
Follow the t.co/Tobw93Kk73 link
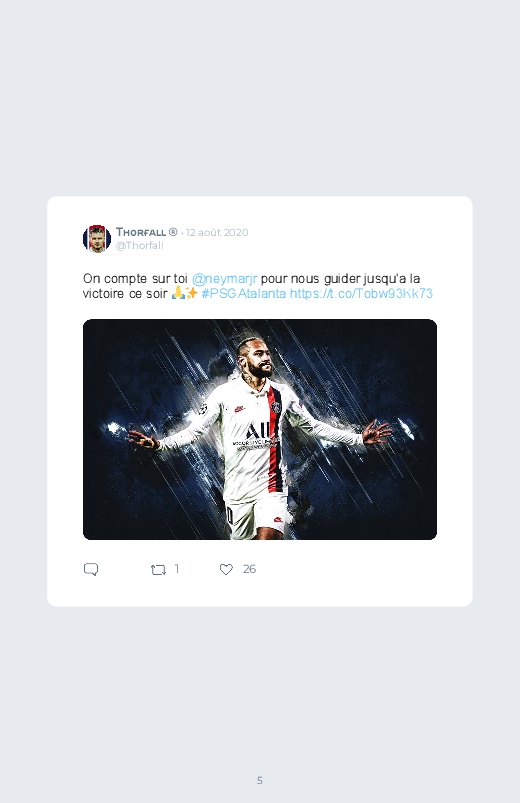[361, 293]
